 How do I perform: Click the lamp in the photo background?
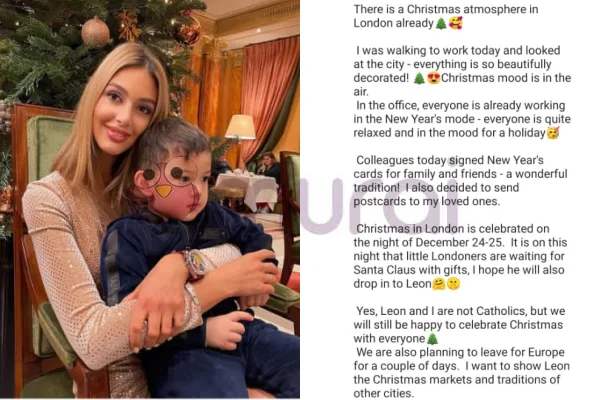click(x=240, y=128)
